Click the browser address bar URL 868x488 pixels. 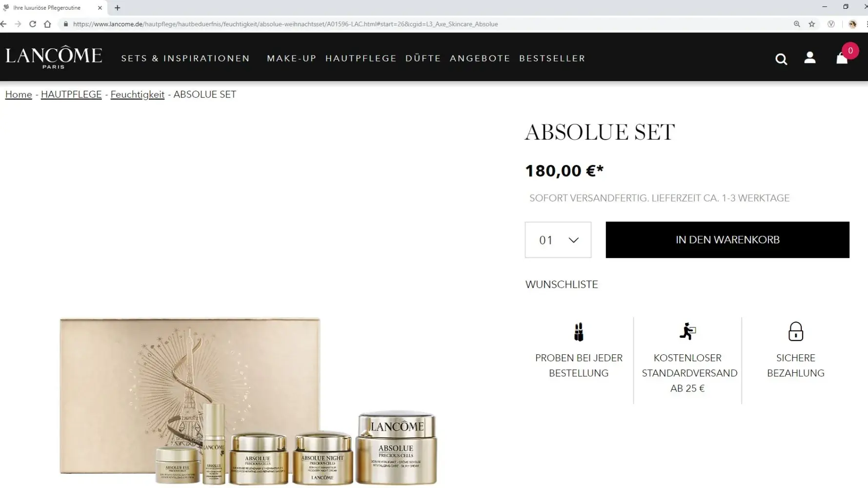click(x=285, y=24)
